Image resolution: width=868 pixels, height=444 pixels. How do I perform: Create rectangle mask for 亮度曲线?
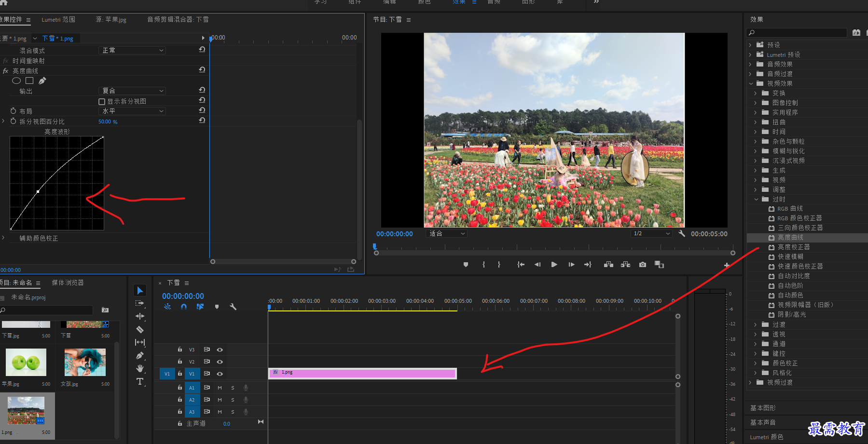click(x=29, y=81)
